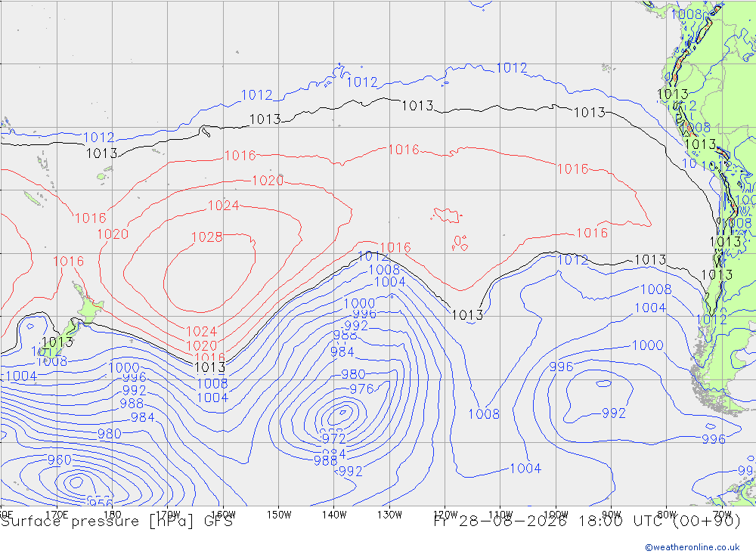Click the 1000 label west of South America
The width and height of the screenshot is (756, 554).
(647, 345)
